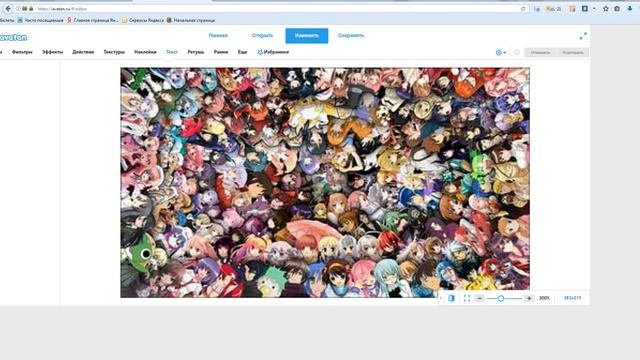Open the 'Рамки' menu
The width and height of the screenshot is (640, 360).
click(221, 52)
